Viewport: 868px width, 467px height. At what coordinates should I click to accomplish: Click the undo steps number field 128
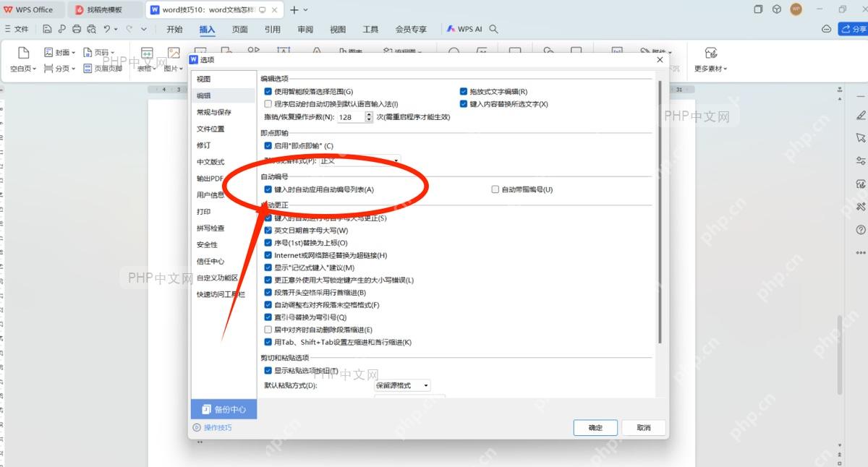[351, 117]
